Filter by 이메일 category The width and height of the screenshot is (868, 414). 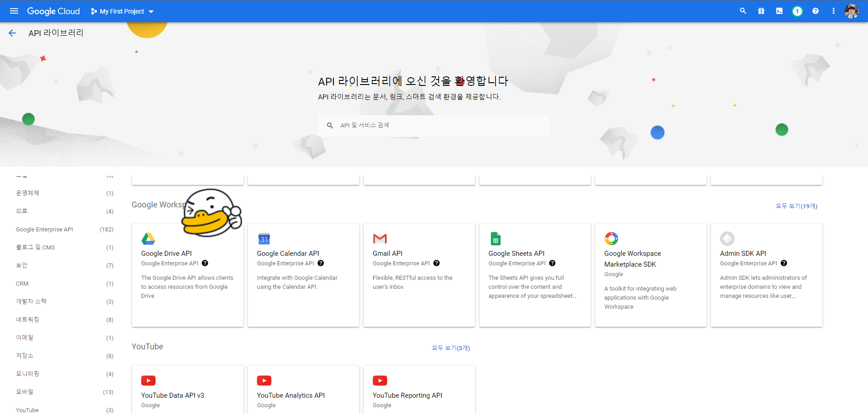[65, 338]
